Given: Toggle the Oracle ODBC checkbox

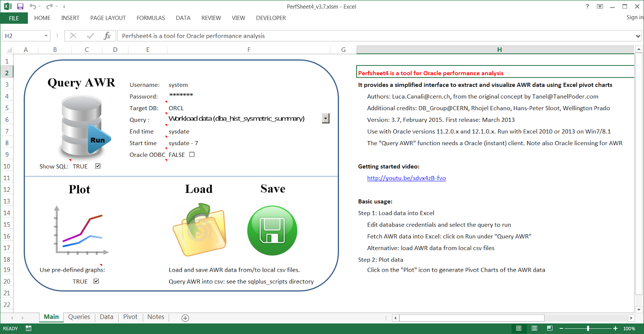Looking at the screenshot, I should pyautogui.click(x=192, y=154).
